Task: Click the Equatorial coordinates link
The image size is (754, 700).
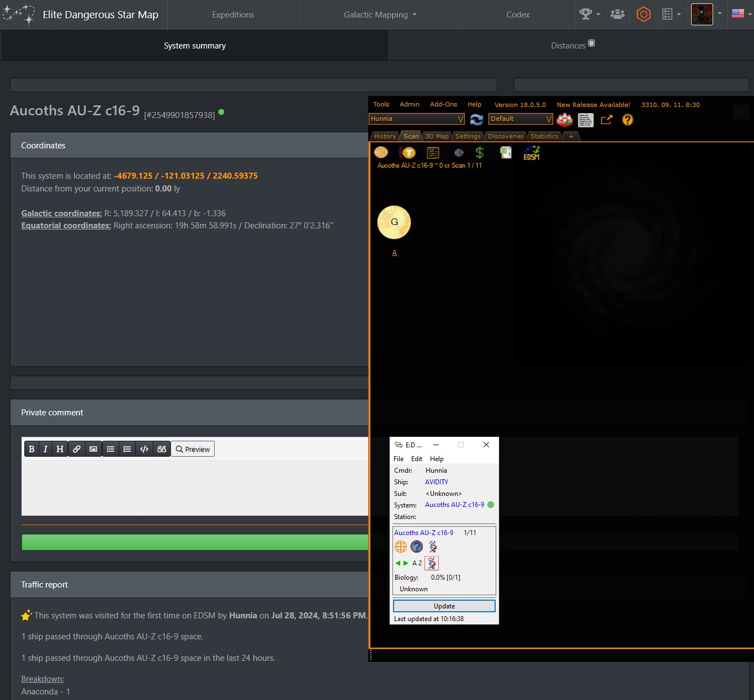Action: [x=66, y=225]
